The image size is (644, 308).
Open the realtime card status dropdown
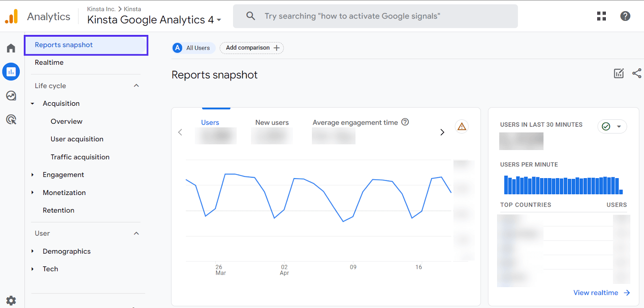(612, 126)
